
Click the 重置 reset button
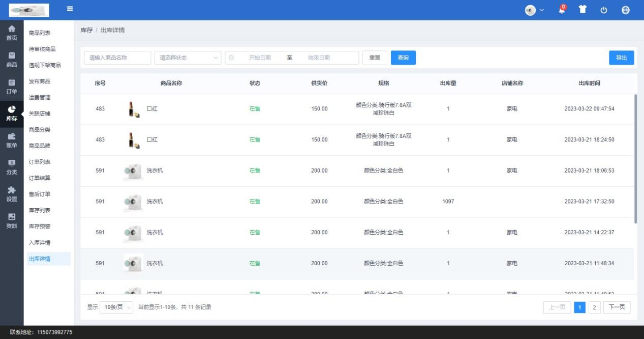coord(375,58)
